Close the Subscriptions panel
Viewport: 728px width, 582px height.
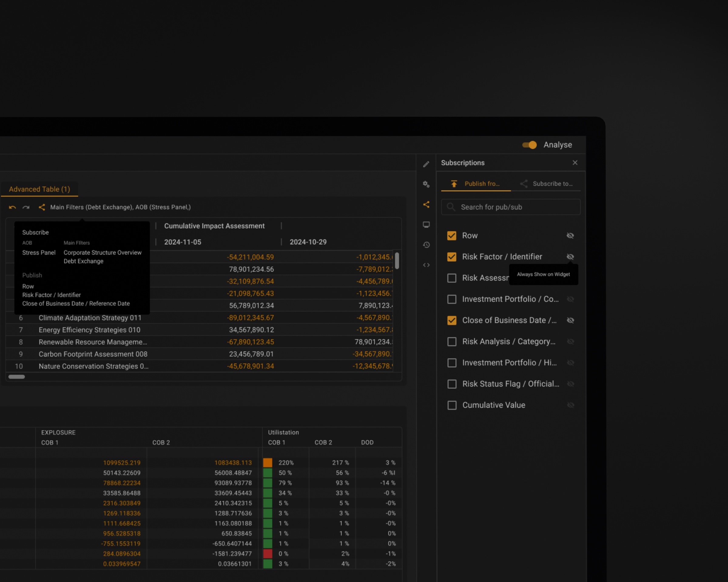pyautogui.click(x=575, y=162)
